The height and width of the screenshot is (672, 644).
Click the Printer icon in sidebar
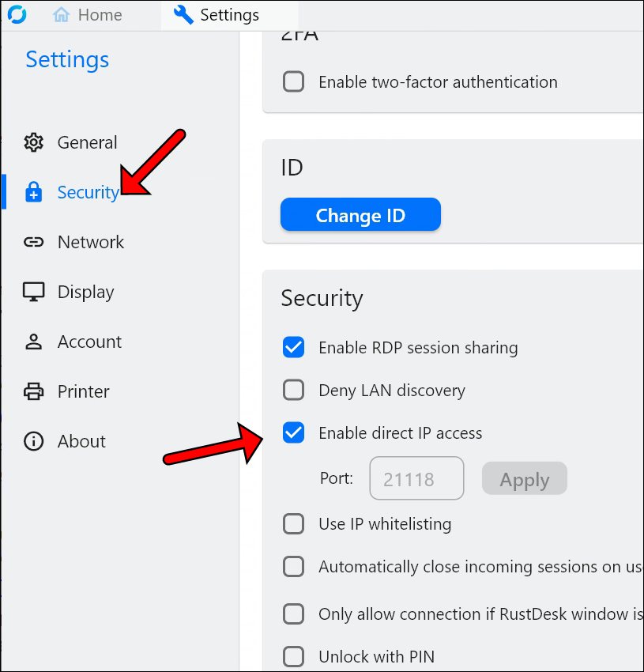coord(33,391)
